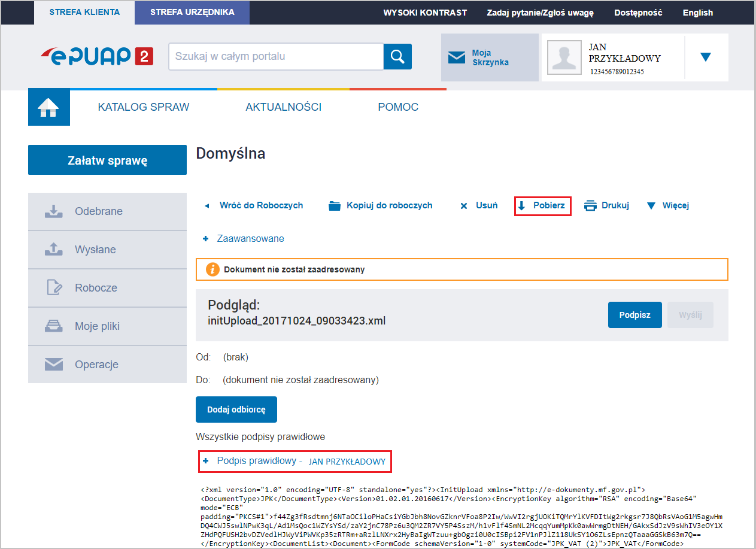Image resolution: width=756 pixels, height=549 pixels.
Task: Expand Podpis prawidłowy - JAN PRZYKŁADOWY details
Action: tap(294, 461)
